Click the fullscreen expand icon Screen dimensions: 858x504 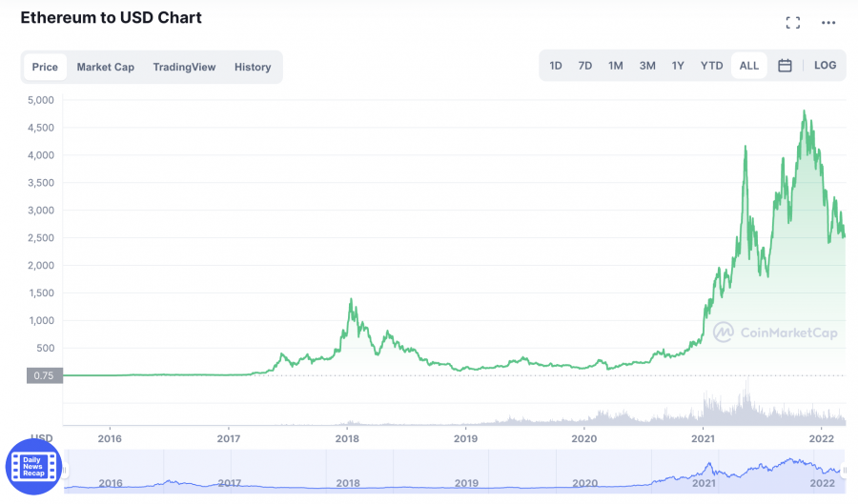[x=792, y=22]
